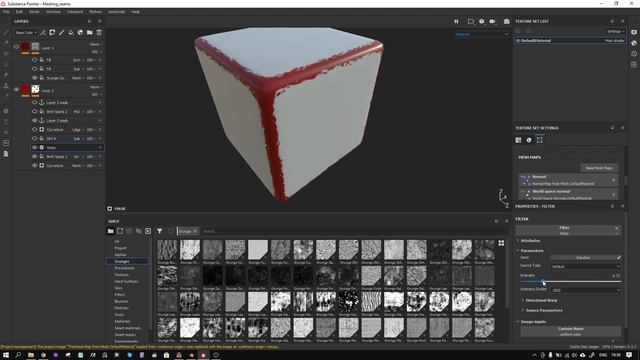640x360 pixels.
Task: Toggle visibility of Layer 2
Action: tap(16, 89)
